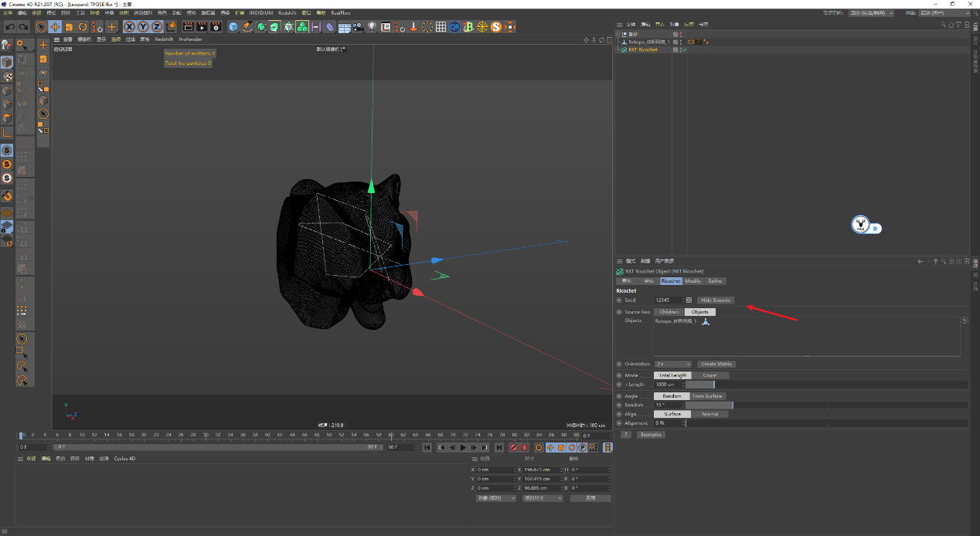The height and width of the screenshot is (536, 980).
Task: Select the Rotate tool in top toolbar
Action: 83,27
